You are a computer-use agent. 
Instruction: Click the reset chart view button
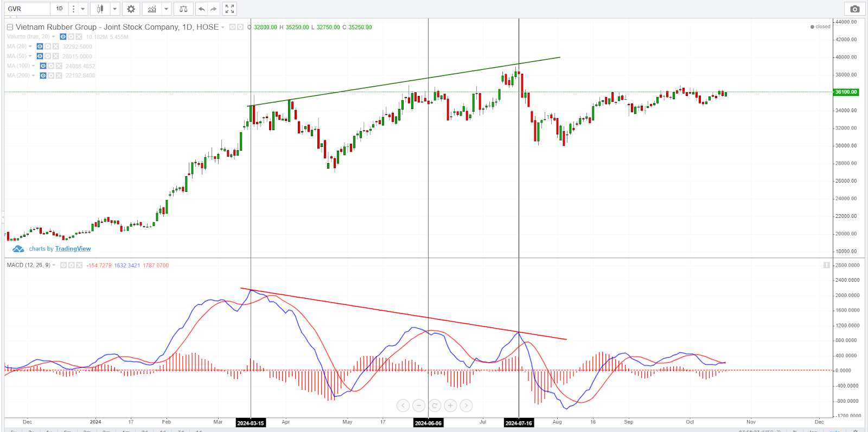coord(435,405)
